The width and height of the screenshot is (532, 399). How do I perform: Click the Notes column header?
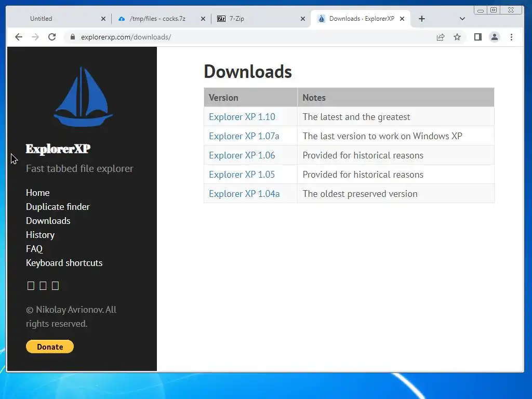coord(395,98)
